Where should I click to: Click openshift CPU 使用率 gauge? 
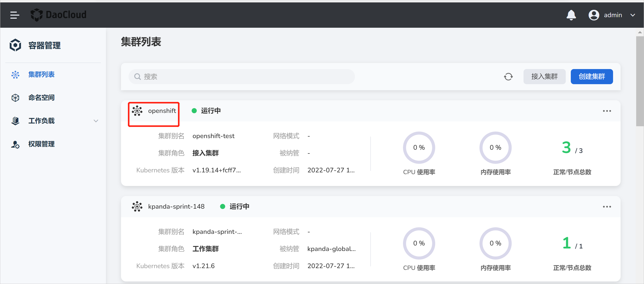(x=419, y=148)
